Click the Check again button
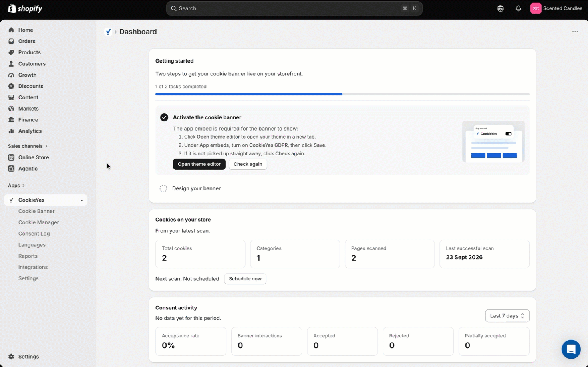588x367 pixels. click(x=248, y=164)
